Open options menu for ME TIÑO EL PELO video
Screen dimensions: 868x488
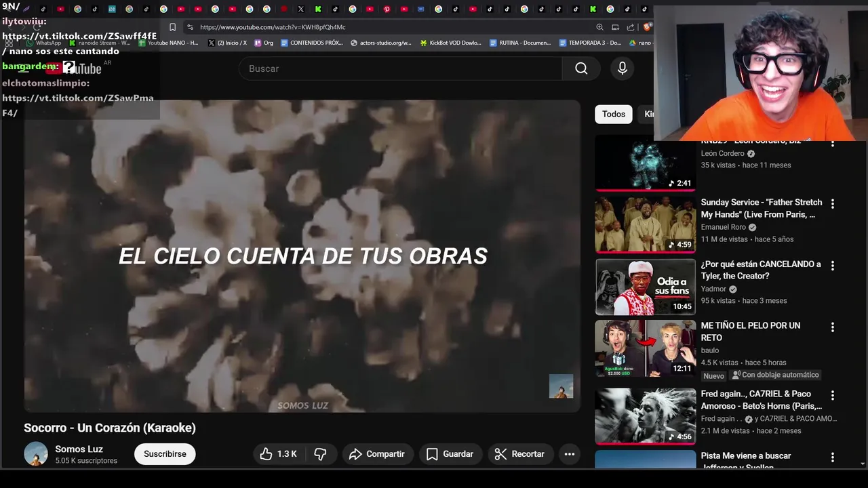coord(832,327)
